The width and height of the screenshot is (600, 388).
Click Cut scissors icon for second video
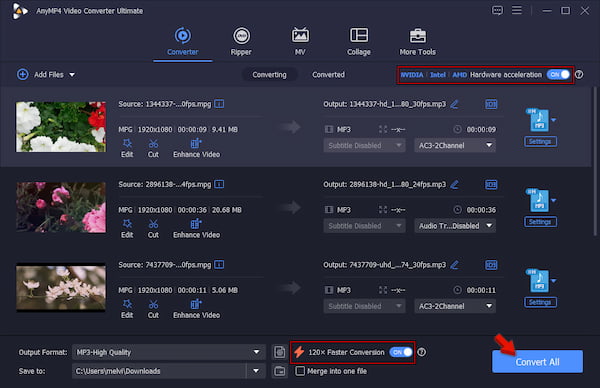pyautogui.click(x=153, y=224)
